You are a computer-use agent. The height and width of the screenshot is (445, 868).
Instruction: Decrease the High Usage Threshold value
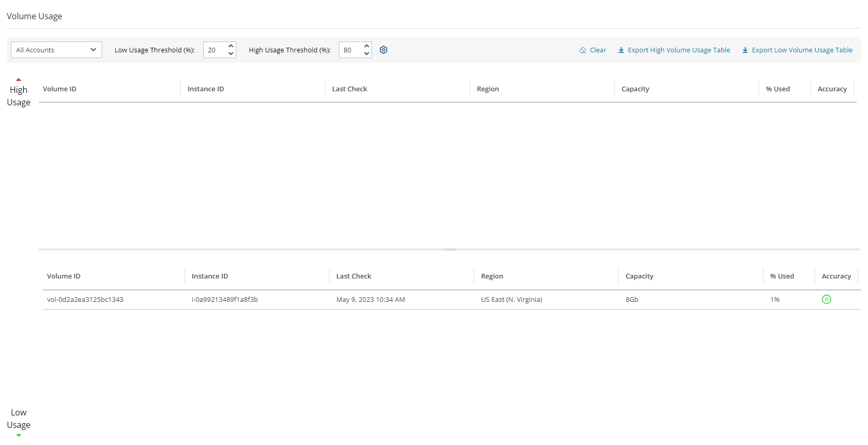(x=367, y=54)
